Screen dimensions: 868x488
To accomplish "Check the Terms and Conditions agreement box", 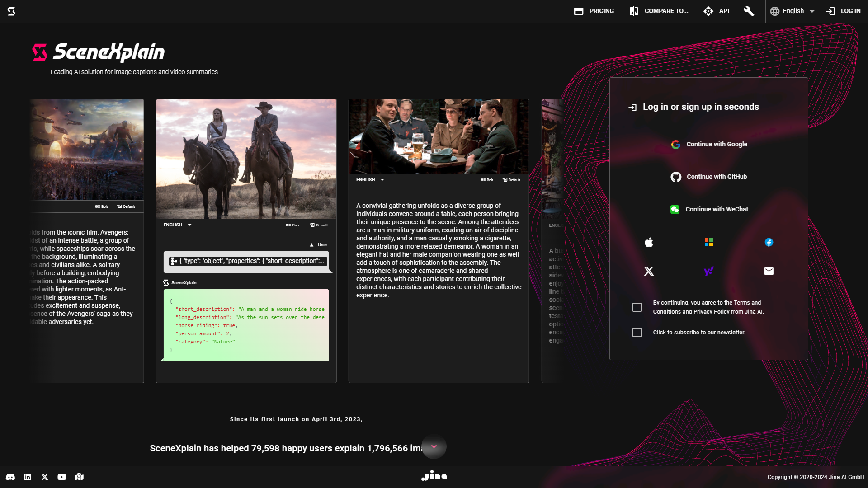I will tap(637, 307).
